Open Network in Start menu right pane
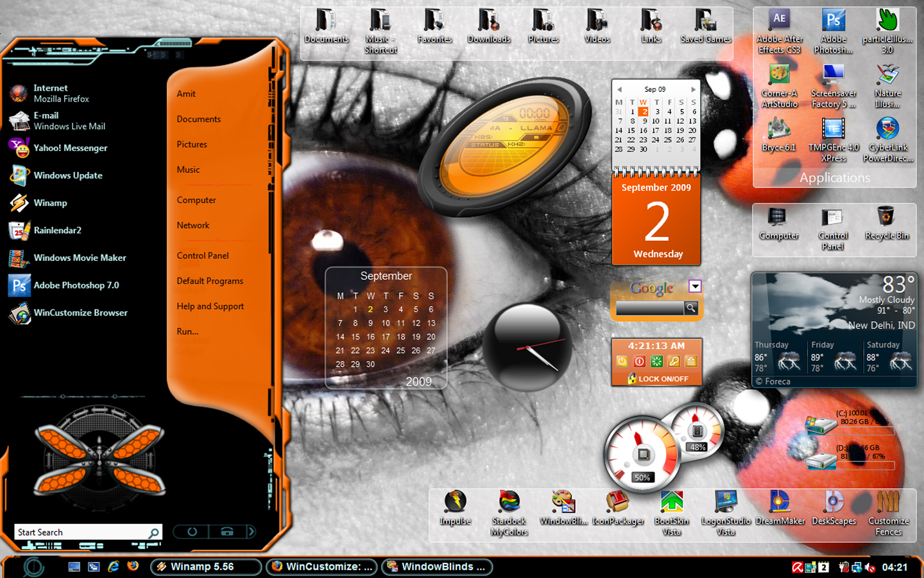The image size is (924, 578). [193, 225]
